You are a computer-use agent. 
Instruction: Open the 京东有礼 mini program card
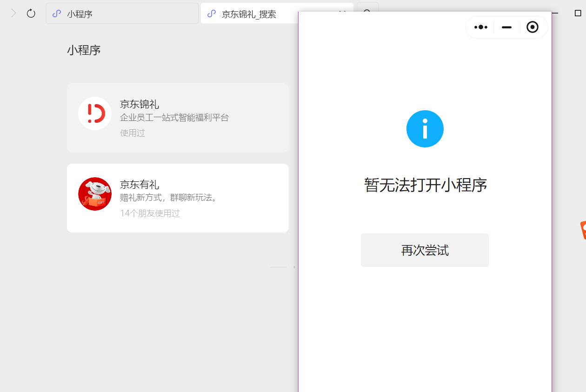[178, 198]
